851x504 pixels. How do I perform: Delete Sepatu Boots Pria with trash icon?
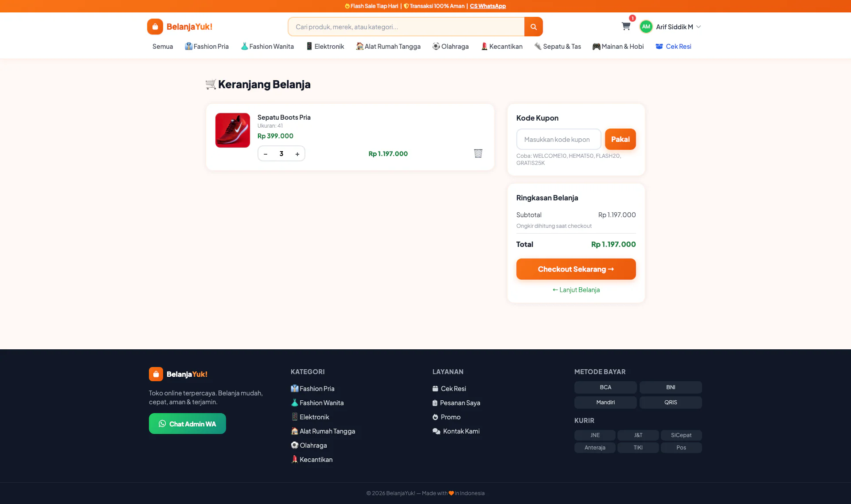478,153
